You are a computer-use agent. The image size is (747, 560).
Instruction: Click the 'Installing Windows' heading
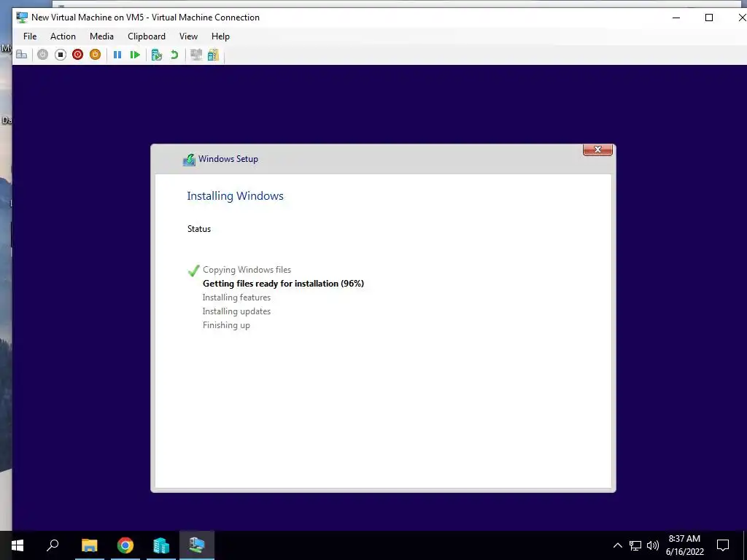[x=235, y=195]
